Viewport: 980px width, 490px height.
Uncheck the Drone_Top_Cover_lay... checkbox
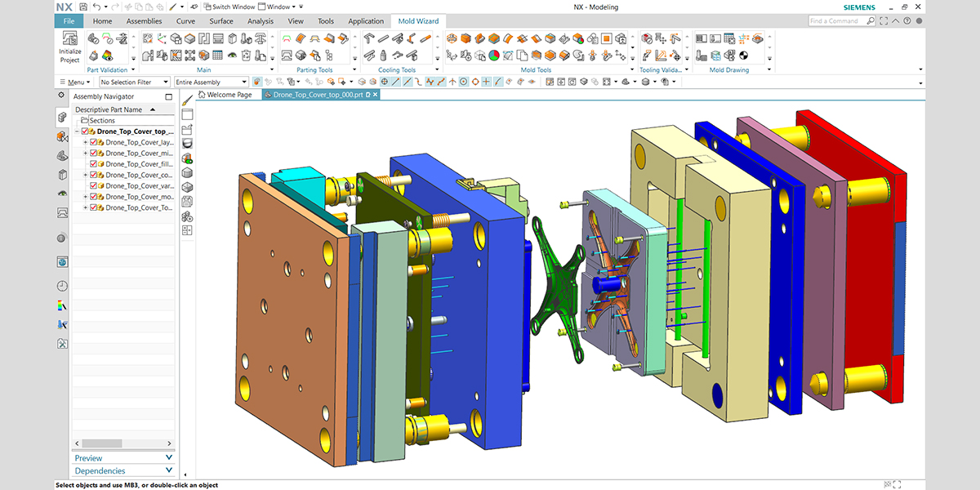click(93, 142)
